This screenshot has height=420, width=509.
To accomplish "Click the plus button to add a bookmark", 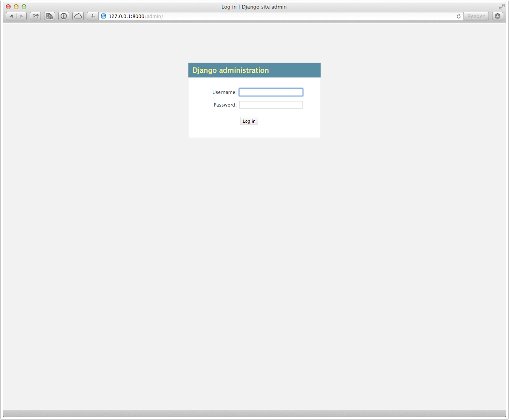I will point(93,16).
